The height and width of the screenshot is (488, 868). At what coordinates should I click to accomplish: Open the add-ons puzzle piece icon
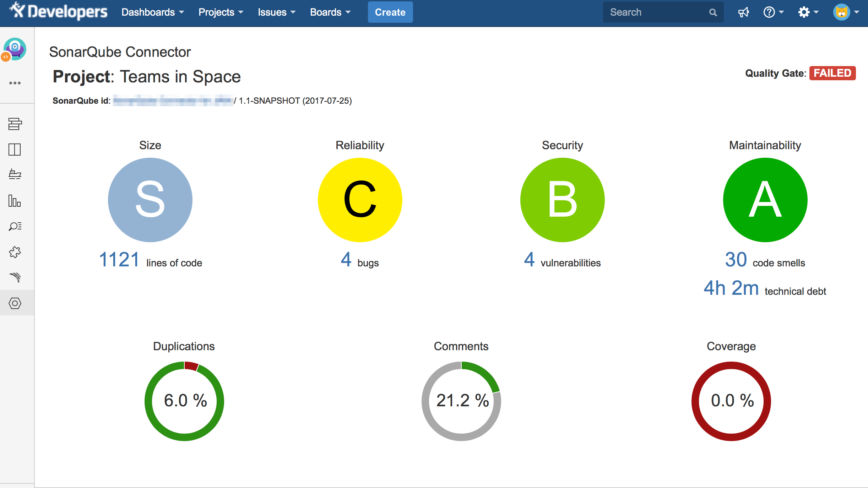15,252
